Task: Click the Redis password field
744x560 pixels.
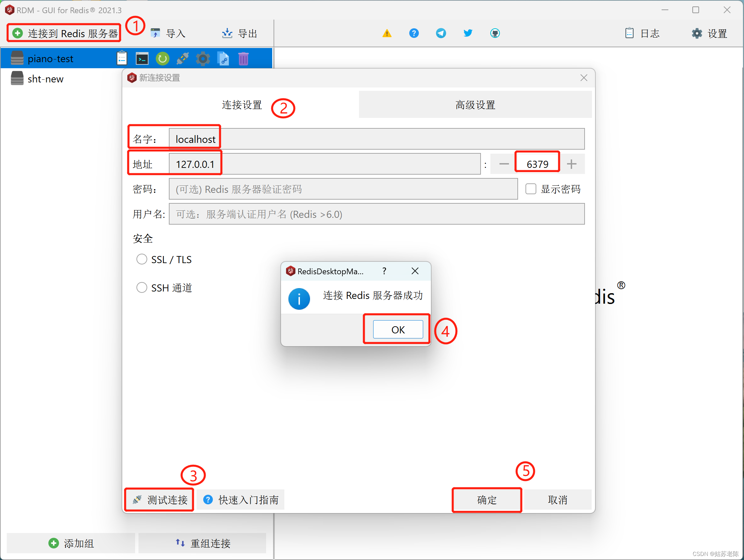Action: click(x=343, y=189)
